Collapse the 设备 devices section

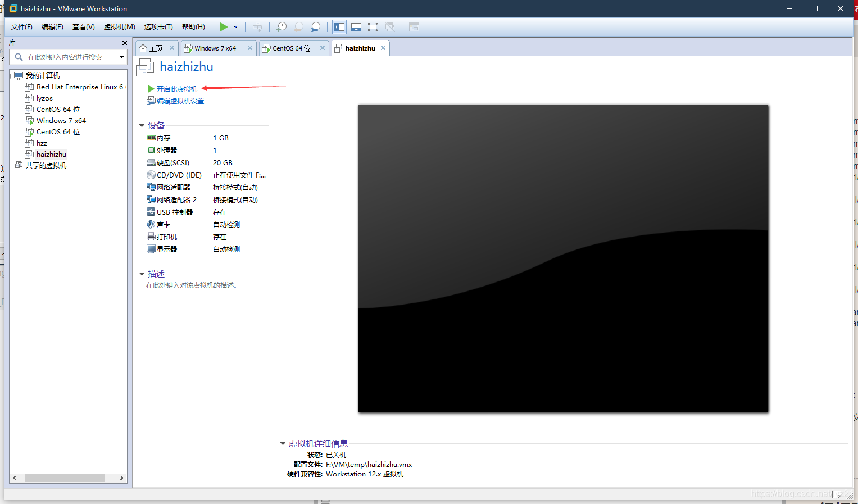142,126
